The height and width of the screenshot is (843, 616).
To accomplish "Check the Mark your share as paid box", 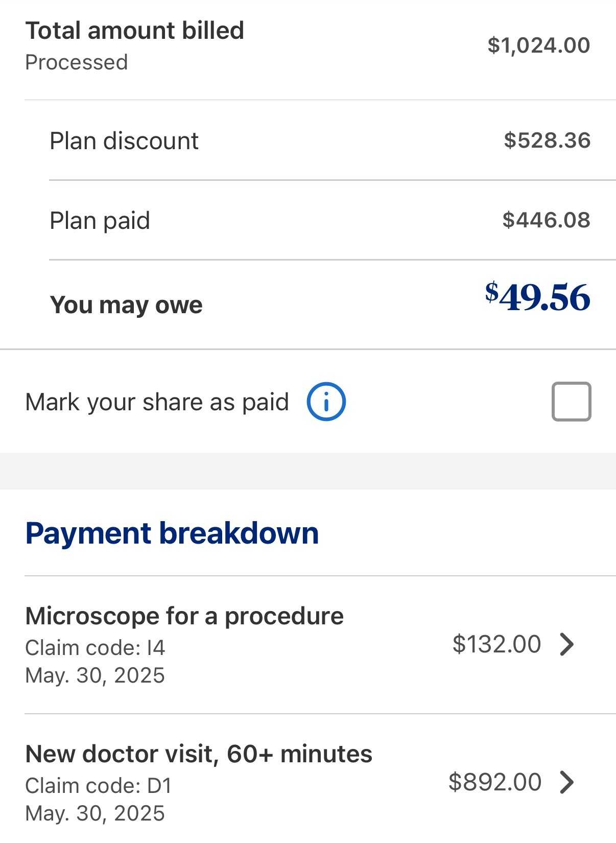I will [571, 402].
